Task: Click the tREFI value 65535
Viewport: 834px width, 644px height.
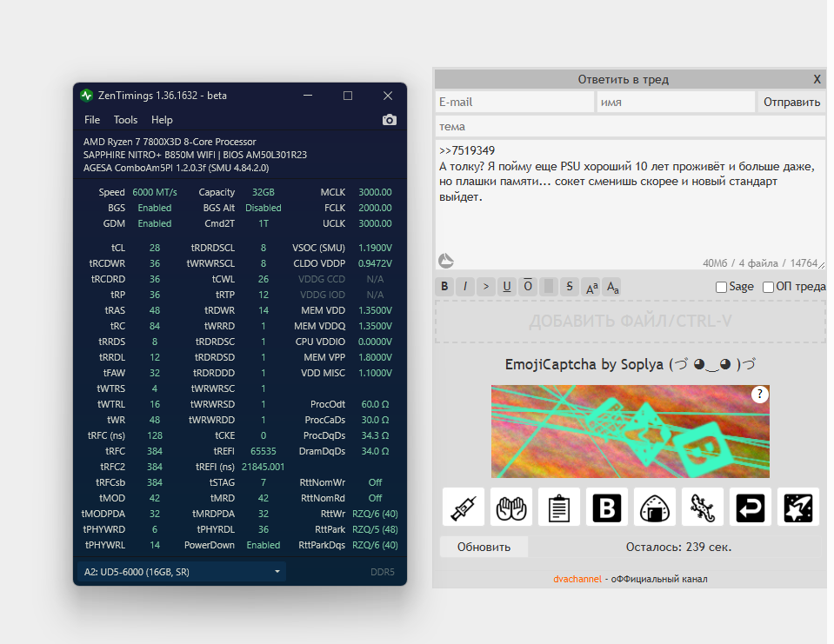Action: 264,451
